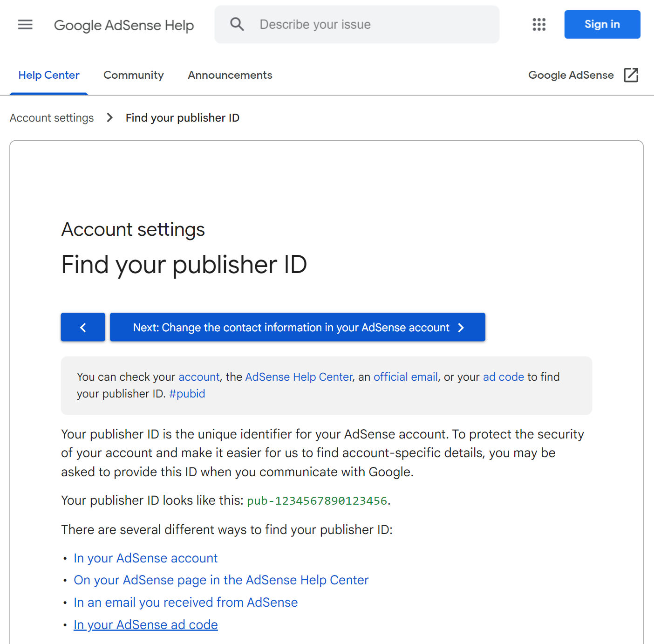Screen dimensions: 654x644
Task: Click Next: Change the contact information button
Action: click(298, 327)
